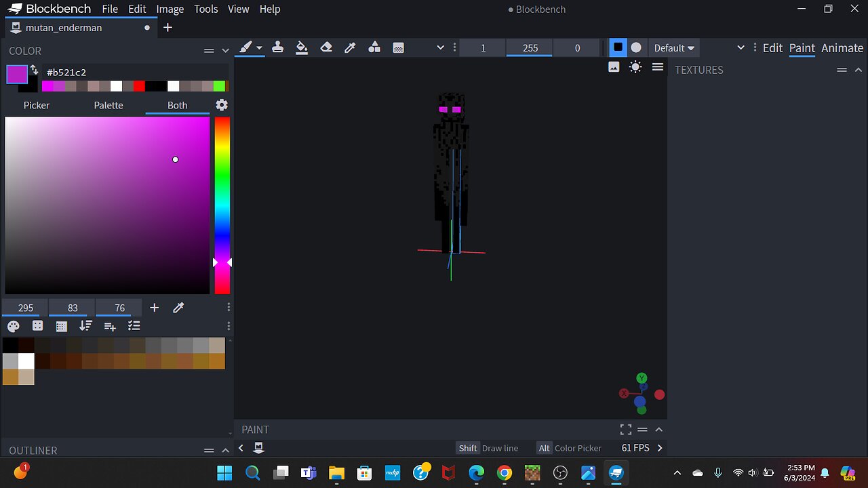Screen dimensions: 868x488
Task: Click the palette icon in palette toolbar
Action: coord(13,326)
